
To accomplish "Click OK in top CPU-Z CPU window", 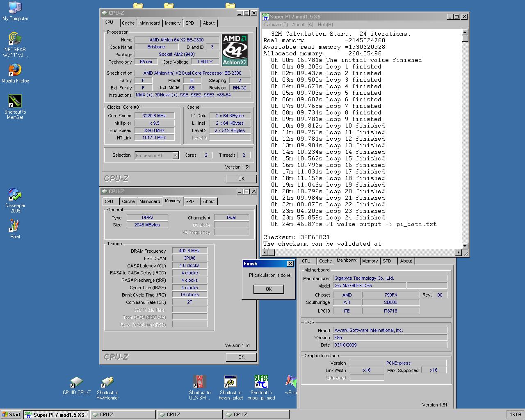I will 241,179.
